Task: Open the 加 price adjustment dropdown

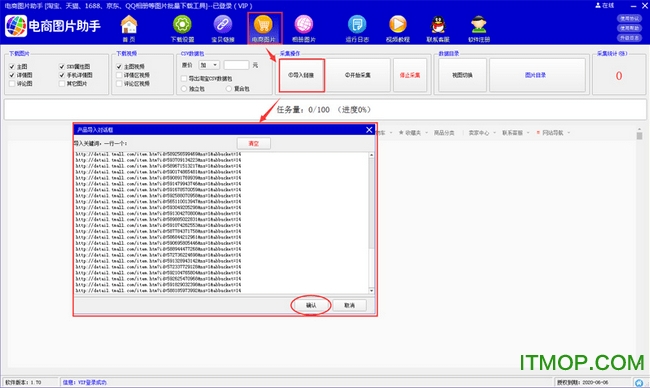Action: [209, 65]
